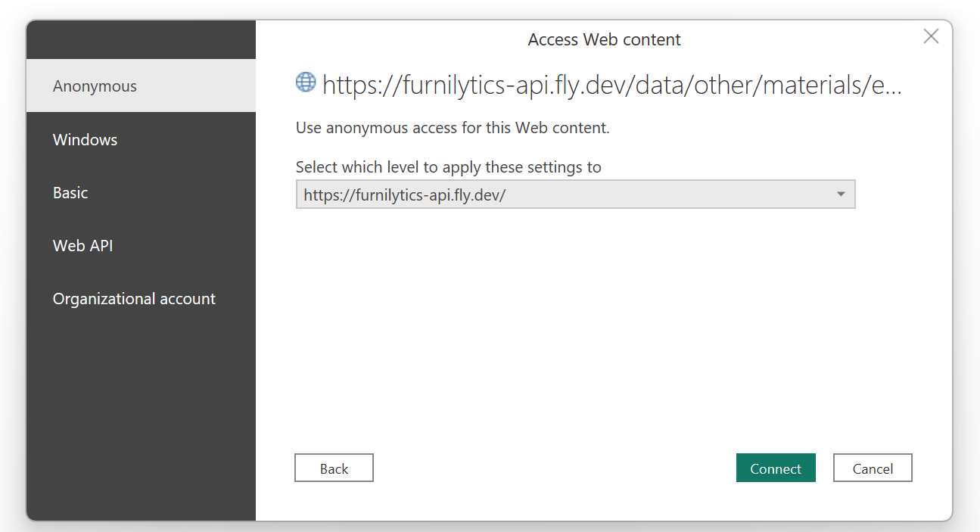Choose Organizational account sign-in
980x532 pixels.
click(133, 298)
